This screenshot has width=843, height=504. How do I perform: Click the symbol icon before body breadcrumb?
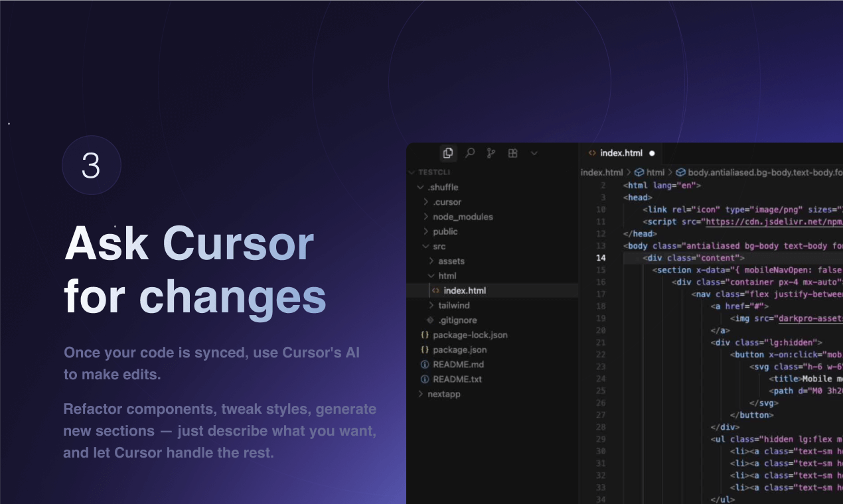pyautogui.click(x=681, y=172)
